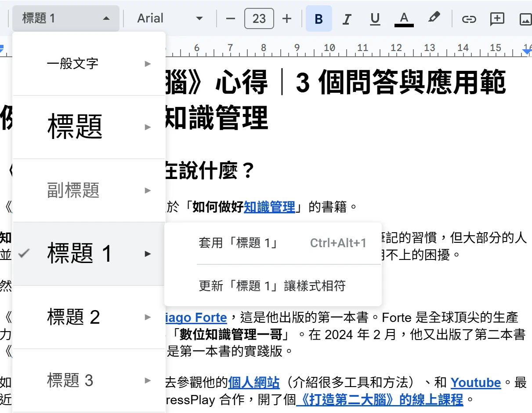This screenshot has width=532, height=413.
Task: Open the highlight color pen tool
Action: point(434,18)
